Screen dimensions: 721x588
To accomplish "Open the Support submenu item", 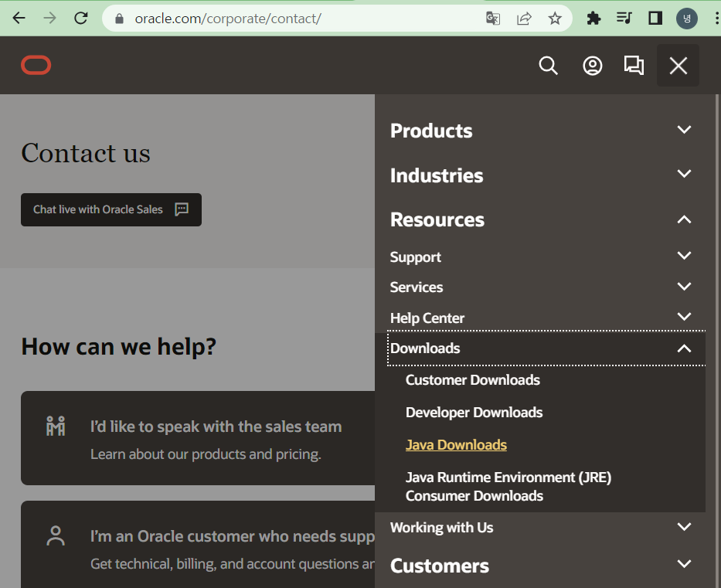I will (x=415, y=257).
